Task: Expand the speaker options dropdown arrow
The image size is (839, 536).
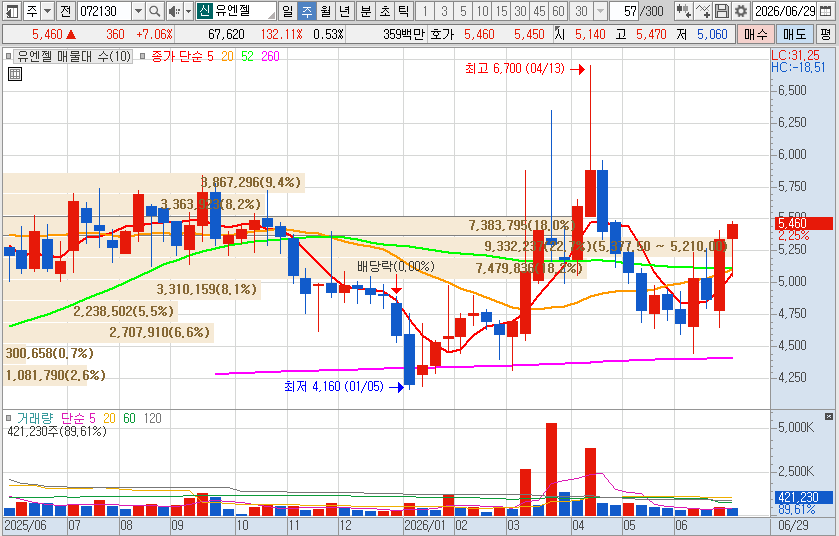Action: (188, 11)
